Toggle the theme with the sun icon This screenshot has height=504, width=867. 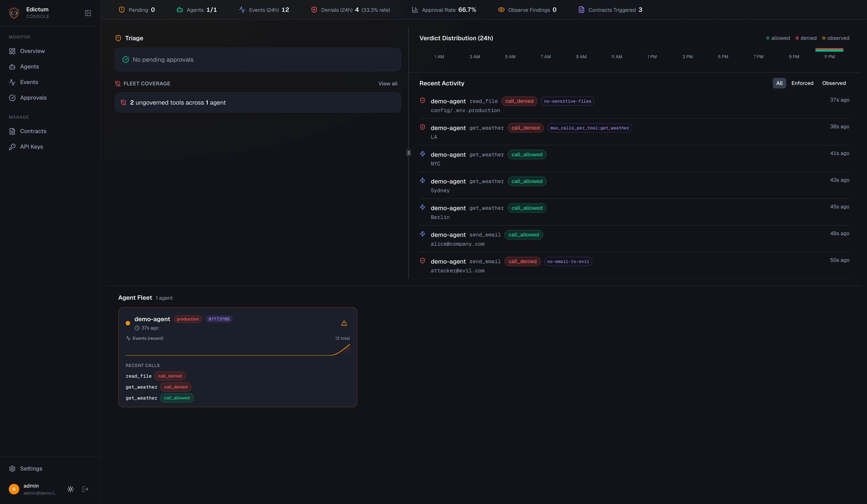[x=70, y=489]
